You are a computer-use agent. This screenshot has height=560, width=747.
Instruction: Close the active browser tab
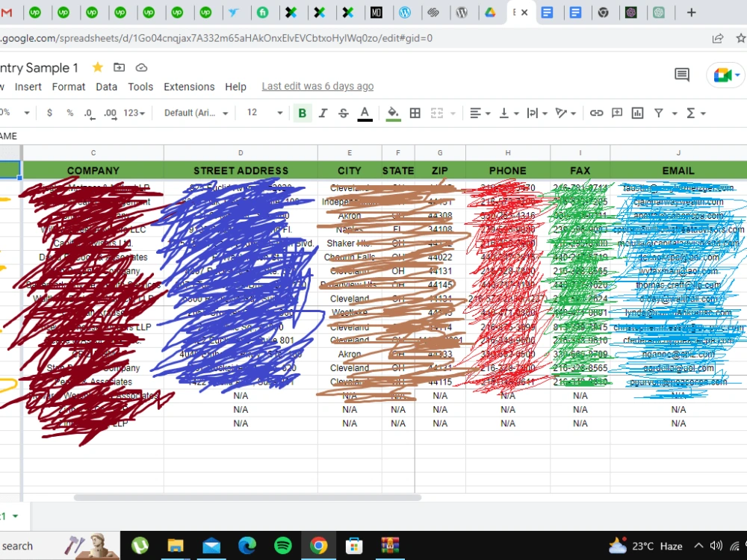524,13
